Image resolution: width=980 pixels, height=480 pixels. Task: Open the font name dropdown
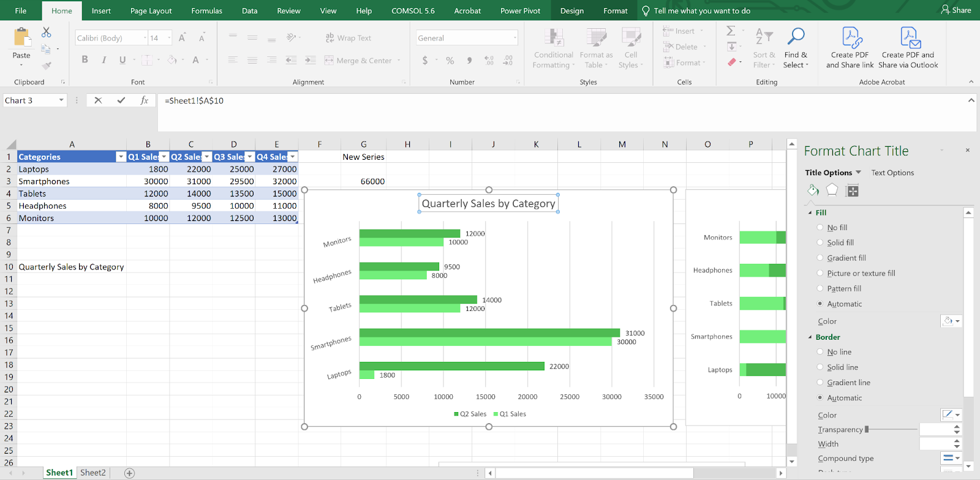click(x=145, y=38)
